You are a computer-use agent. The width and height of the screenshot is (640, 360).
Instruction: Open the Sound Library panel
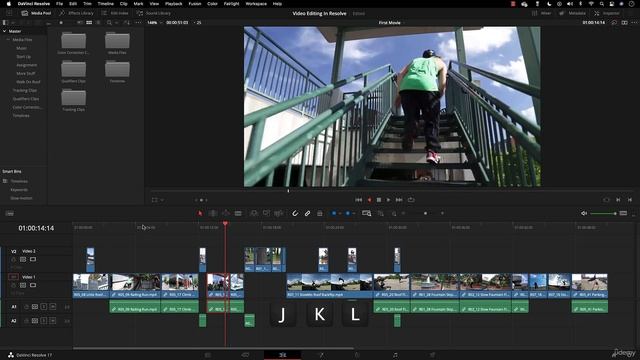[x=153, y=13]
